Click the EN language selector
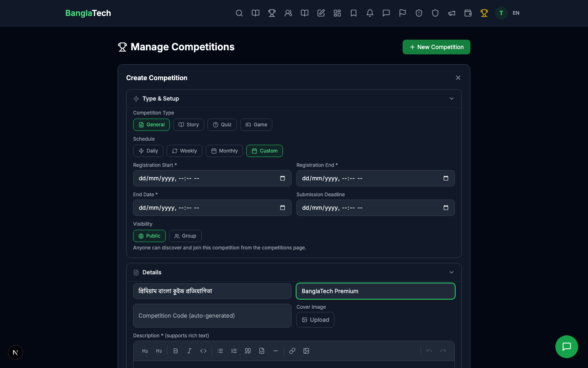 (516, 13)
